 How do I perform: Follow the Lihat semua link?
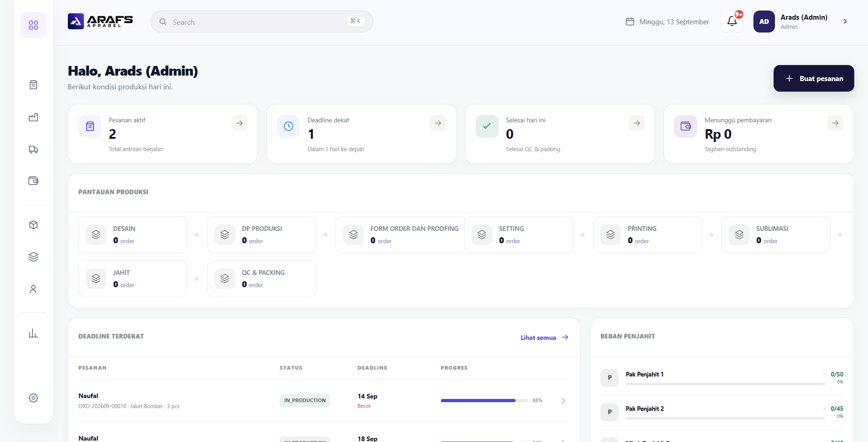[x=544, y=338]
